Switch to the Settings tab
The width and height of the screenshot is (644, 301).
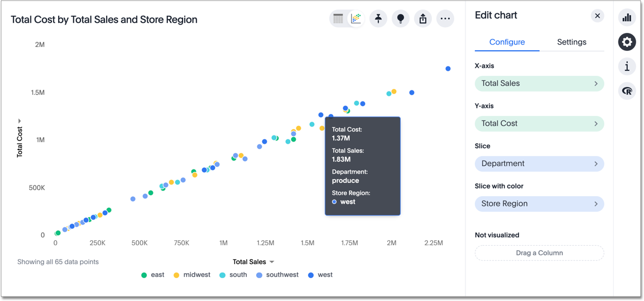coord(571,42)
